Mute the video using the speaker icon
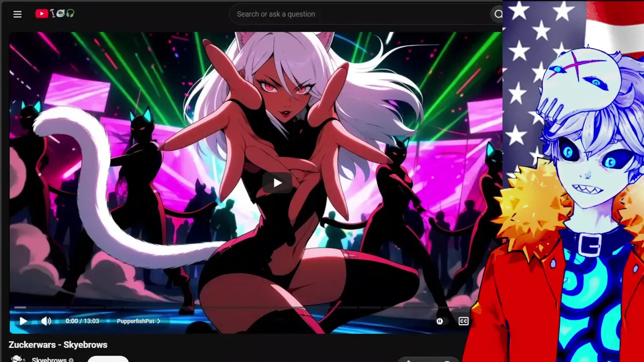644x362 pixels. (x=46, y=321)
